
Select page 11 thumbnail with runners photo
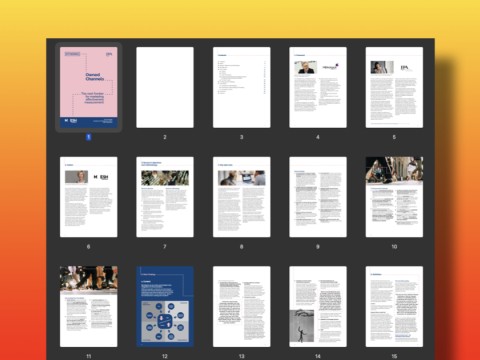click(89, 306)
